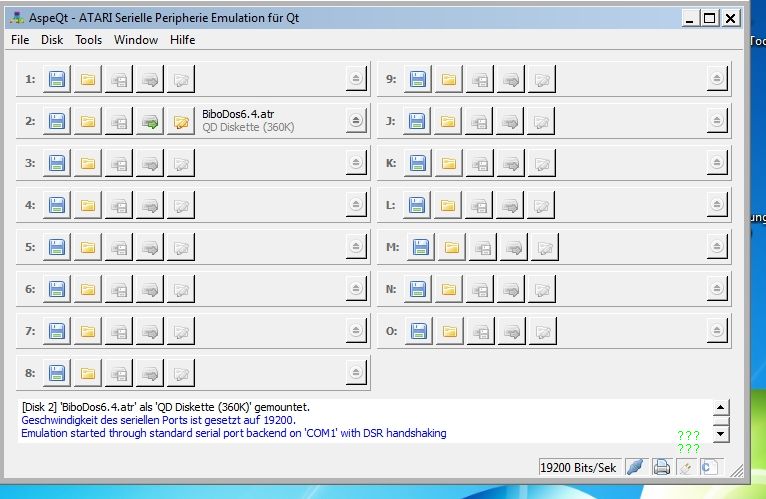Click the BiboDos6.4.atr file name label
The image size is (766, 499).
[238, 114]
